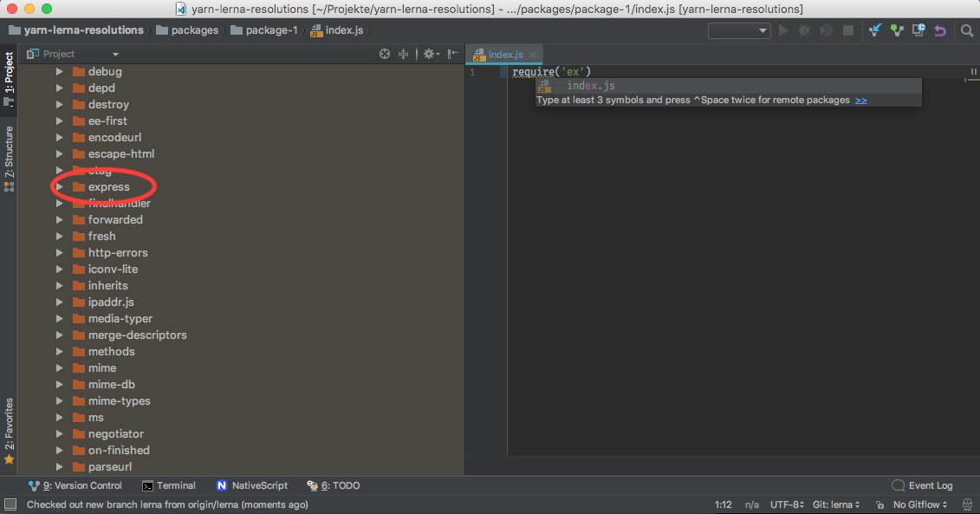The image size is (980, 514).
Task: Click yarn-lerna-resolutions breadcrumb
Action: [76, 30]
